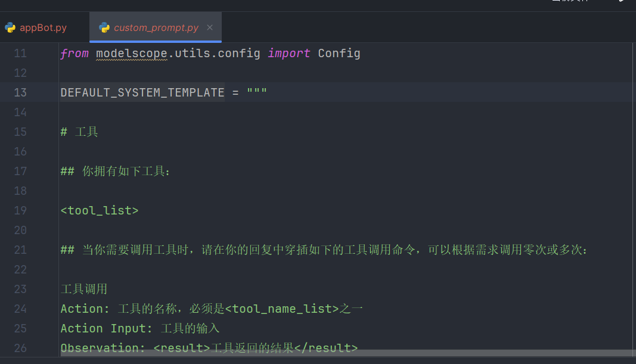Click the <tool_name_list> placeholder on line 24

(282, 309)
